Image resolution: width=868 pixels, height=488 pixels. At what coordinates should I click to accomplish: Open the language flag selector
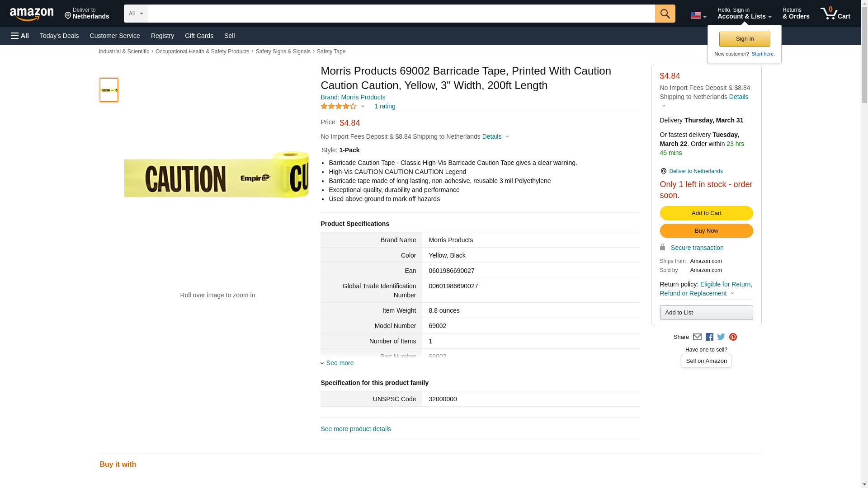tap(698, 15)
